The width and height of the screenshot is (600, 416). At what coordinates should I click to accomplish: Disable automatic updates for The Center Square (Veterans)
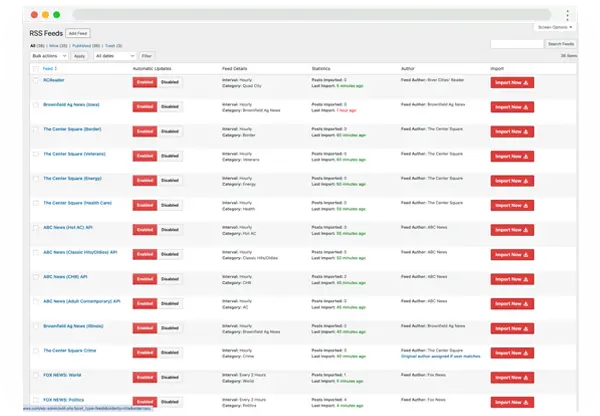[x=170, y=156]
